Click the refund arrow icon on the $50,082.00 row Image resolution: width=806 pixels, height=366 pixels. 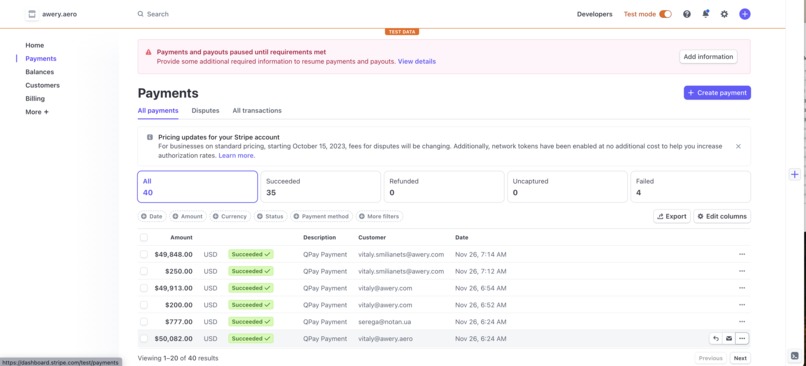click(716, 338)
